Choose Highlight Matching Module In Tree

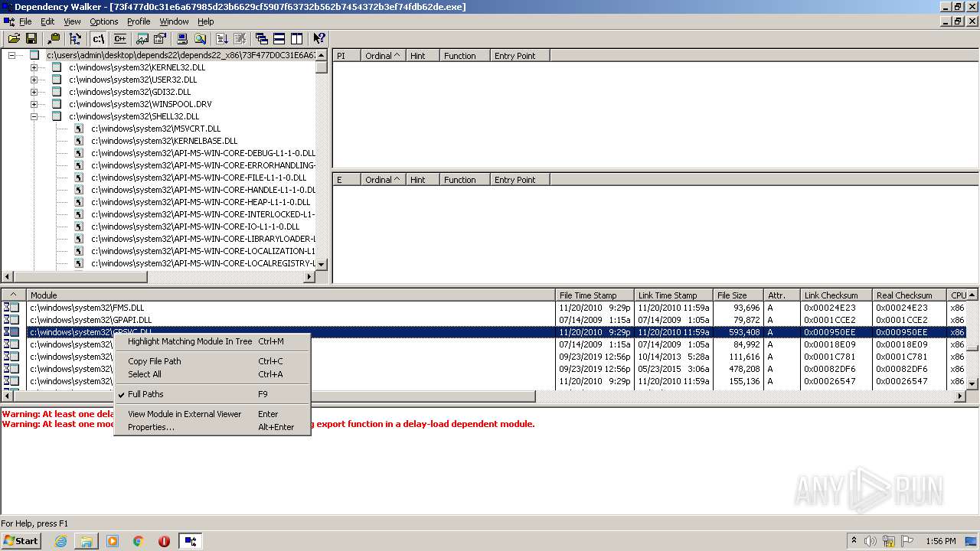212,341
